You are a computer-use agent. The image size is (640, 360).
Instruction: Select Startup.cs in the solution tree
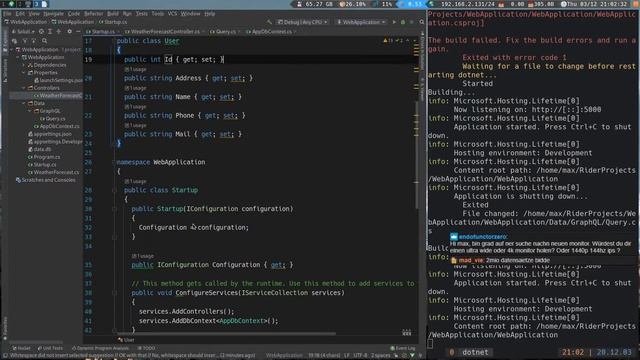pyautogui.click(x=42, y=165)
